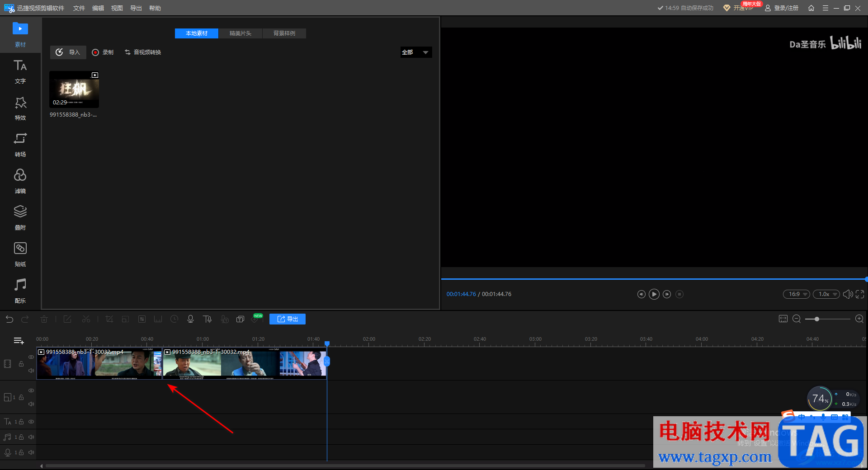Open the 视图 menu
The height and width of the screenshot is (470, 868).
(x=117, y=8)
